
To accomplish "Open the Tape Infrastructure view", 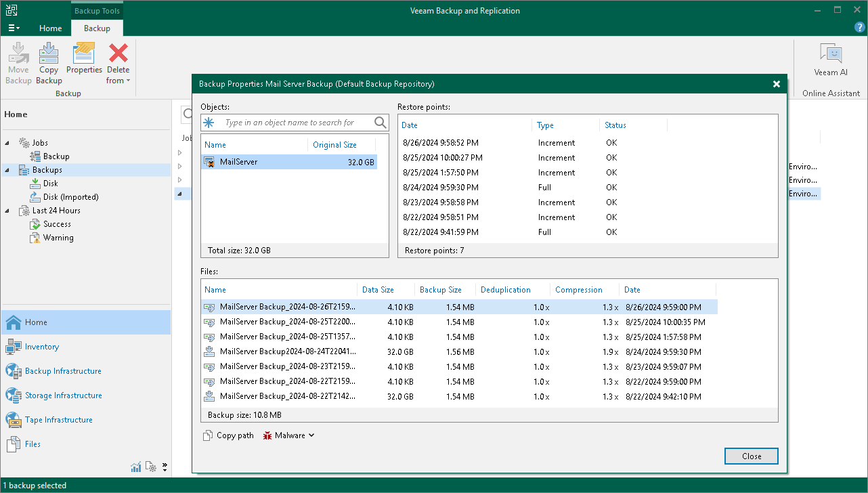I will (58, 420).
